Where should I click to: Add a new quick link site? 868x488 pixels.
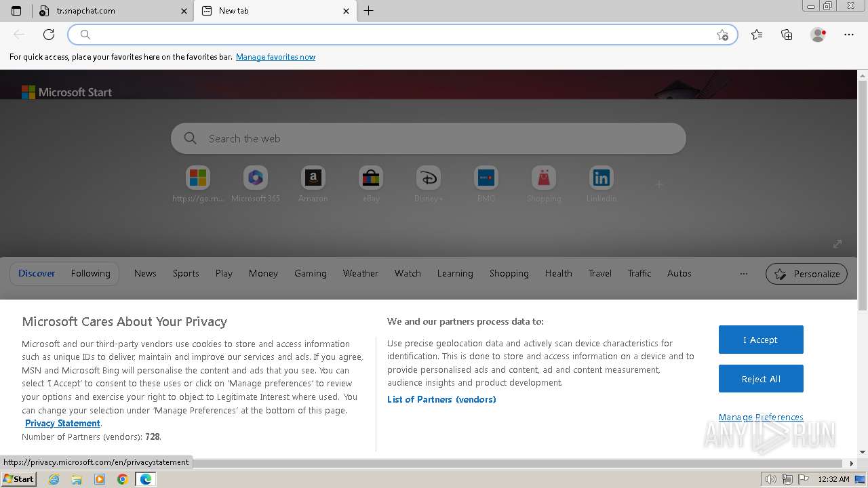(658, 184)
